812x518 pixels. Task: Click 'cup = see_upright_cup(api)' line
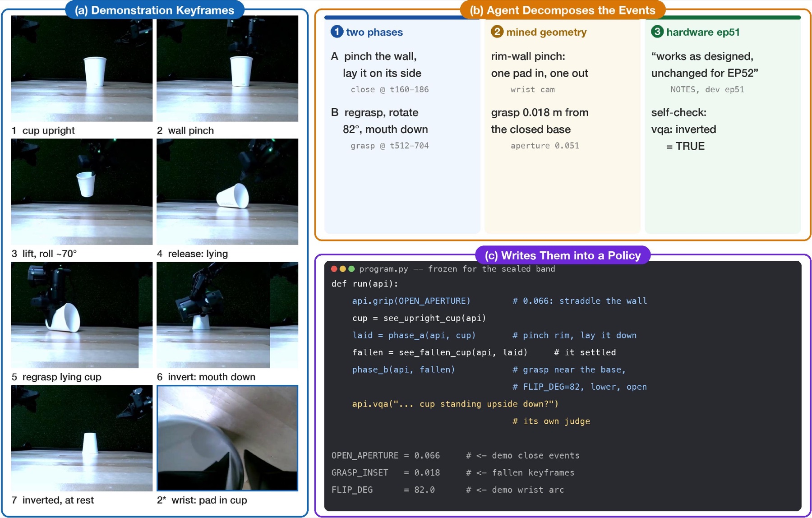tap(419, 318)
